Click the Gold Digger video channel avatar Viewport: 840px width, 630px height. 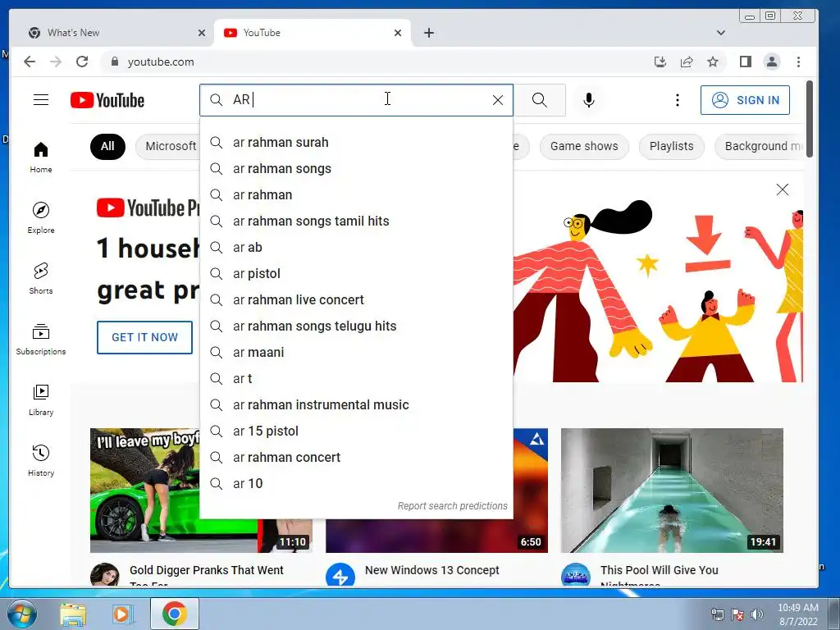(105, 576)
